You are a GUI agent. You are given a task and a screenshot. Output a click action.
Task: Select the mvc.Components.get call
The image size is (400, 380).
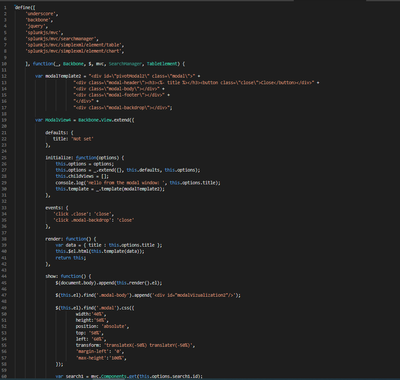(147, 376)
